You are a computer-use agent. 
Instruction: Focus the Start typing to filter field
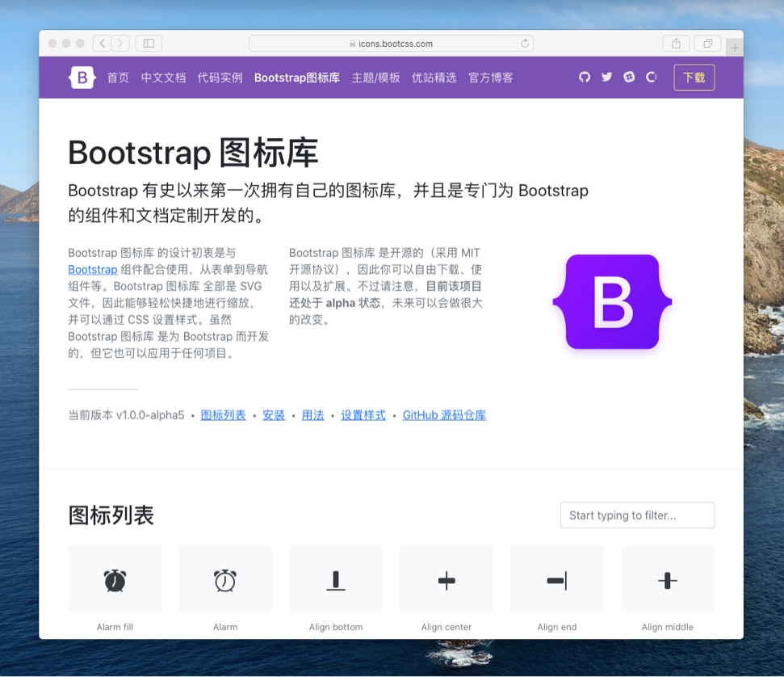638,515
